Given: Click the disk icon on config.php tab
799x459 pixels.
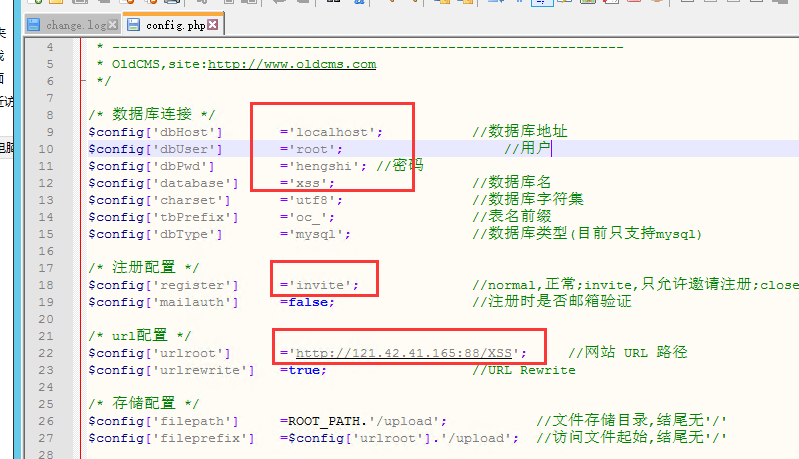Looking at the screenshot, I should [x=134, y=25].
